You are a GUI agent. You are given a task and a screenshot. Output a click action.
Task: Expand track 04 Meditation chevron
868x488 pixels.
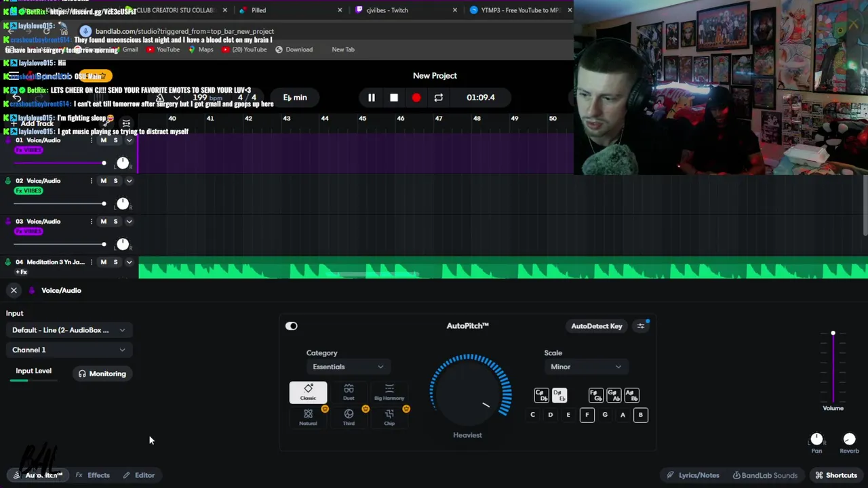click(x=129, y=262)
